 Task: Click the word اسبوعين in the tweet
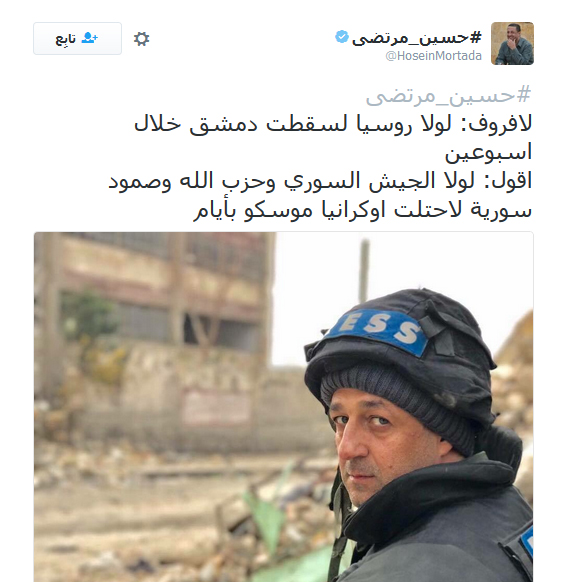pyautogui.click(x=489, y=153)
